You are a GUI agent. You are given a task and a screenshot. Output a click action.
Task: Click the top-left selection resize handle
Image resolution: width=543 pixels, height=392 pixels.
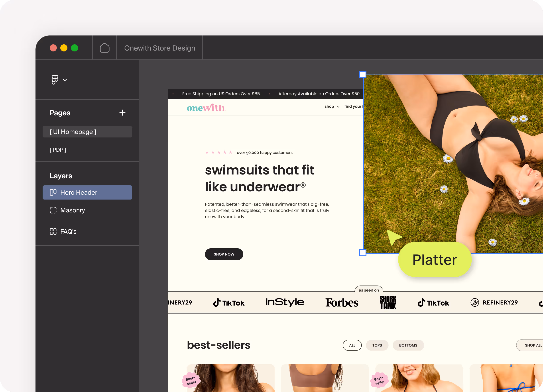(363, 74)
